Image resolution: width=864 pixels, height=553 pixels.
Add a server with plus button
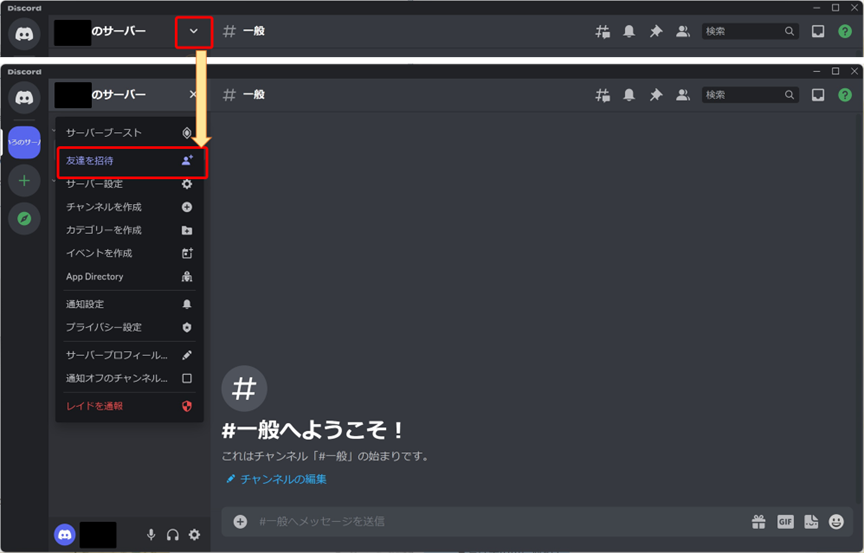(24, 181)
